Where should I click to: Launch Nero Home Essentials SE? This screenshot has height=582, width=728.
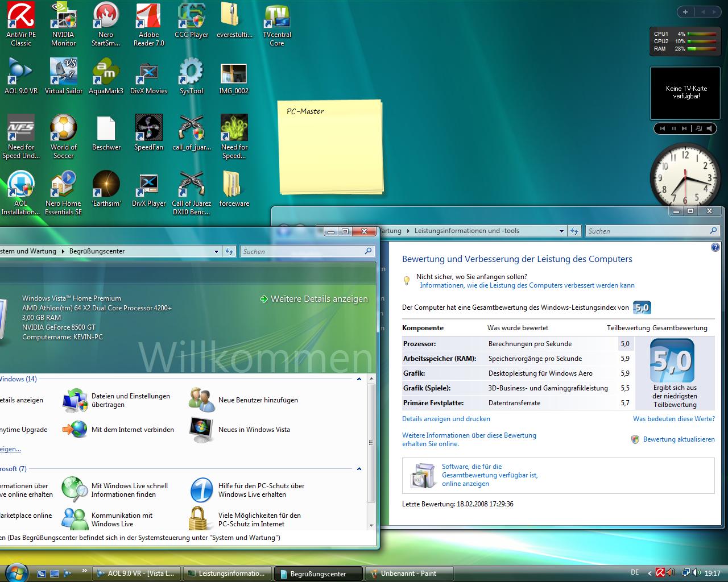(64, 193)
